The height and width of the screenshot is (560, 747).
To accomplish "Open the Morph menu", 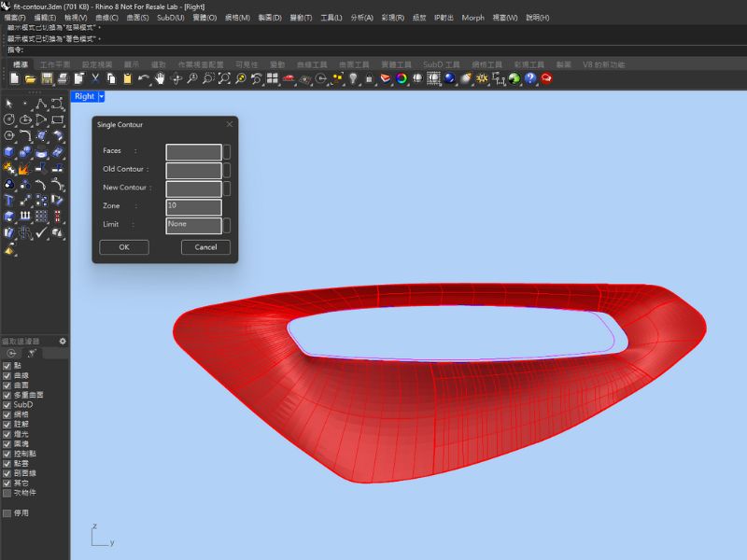I will [472, 18].
